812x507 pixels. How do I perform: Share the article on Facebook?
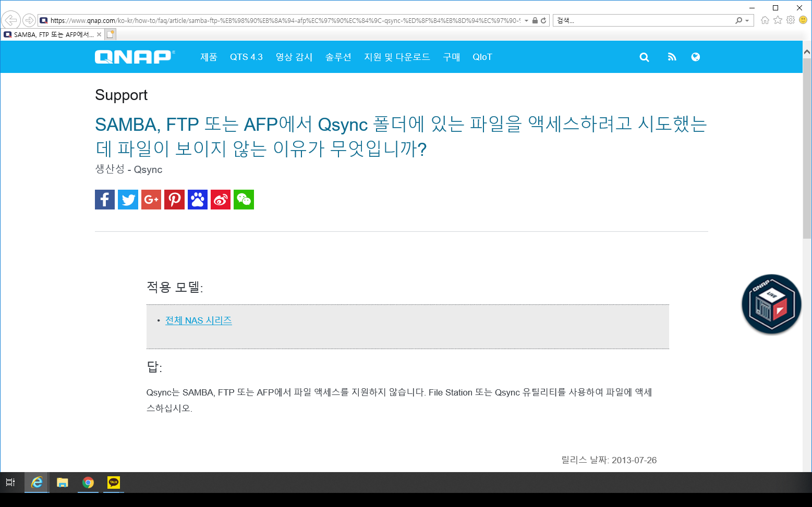tap(104, 200)
